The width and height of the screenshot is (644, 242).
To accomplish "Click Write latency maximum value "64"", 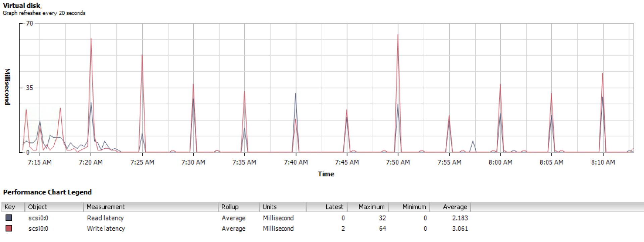I will 382,229.
